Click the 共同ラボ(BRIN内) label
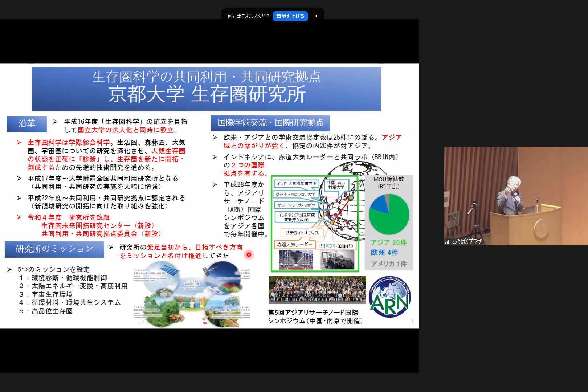588x392 pixels. click(x=337, y=246)
